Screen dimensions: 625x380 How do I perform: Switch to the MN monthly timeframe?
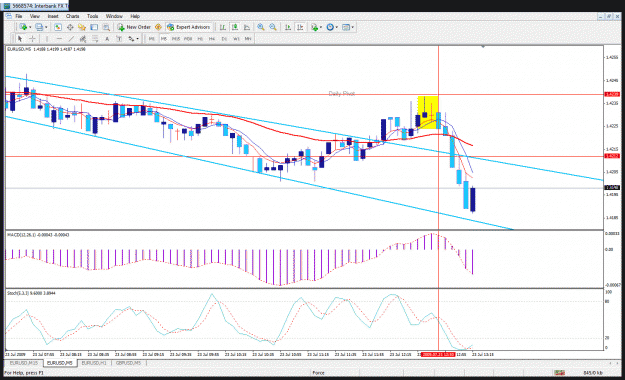tap(248, 39)
